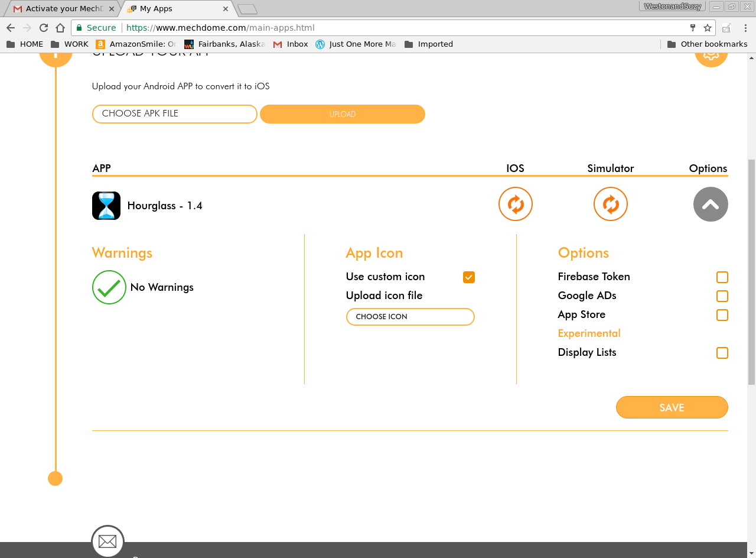Viewport: 756px width, 558px height.
Task: Tick the App Store checkbox
Action: [722, 315]
